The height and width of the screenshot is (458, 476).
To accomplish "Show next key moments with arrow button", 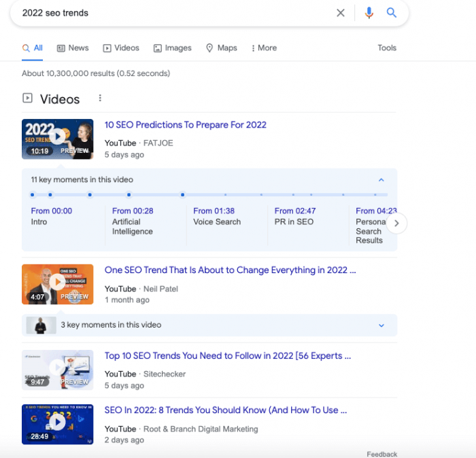I will pos(396,224).
